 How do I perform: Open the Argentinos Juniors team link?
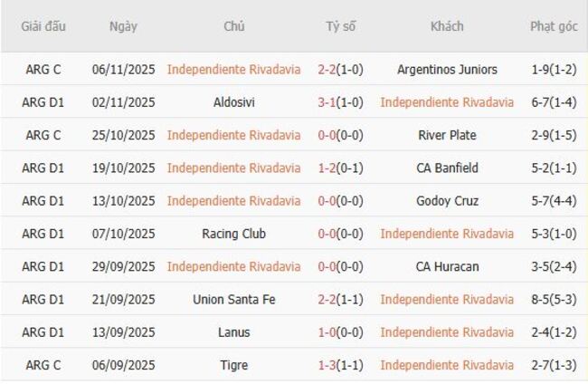point(447,69)
